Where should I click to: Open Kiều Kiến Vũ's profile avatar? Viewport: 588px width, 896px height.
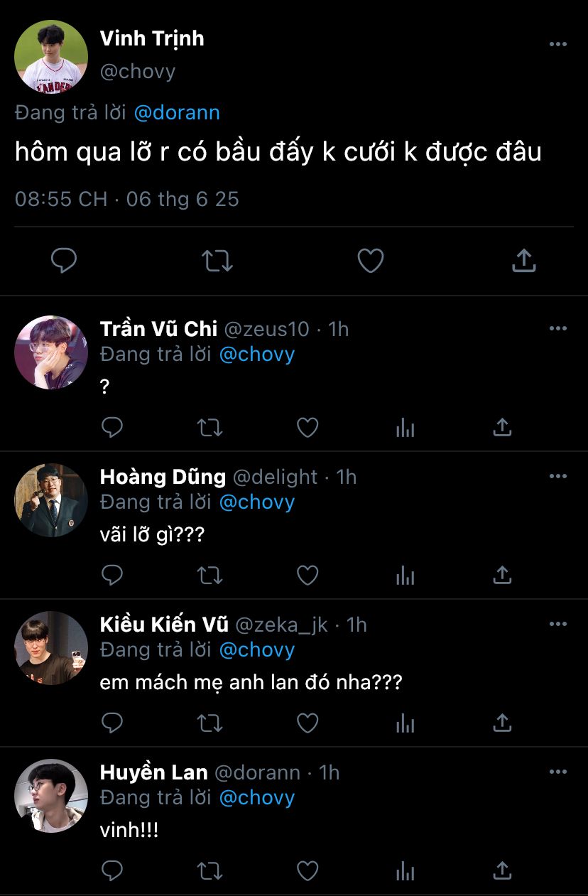coord(51,648)
